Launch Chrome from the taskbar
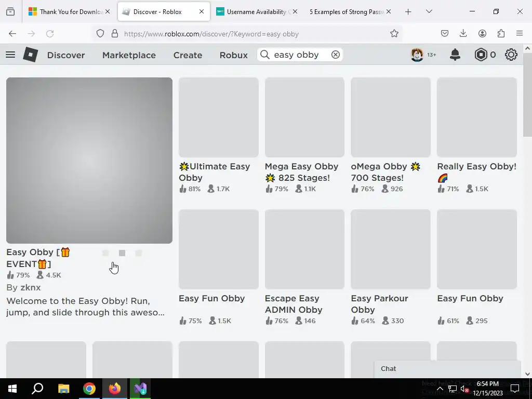The width and height of the screenshot is (532, 399). 89,389
